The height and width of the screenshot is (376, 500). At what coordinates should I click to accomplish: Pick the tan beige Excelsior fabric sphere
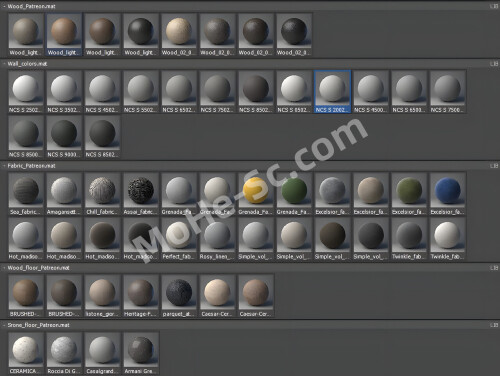coord(371,194)
